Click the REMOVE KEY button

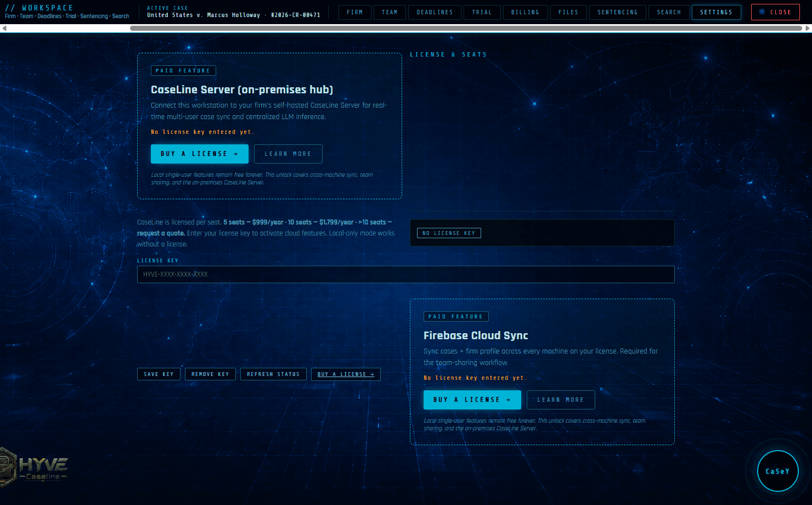click(x=210, y=374)
